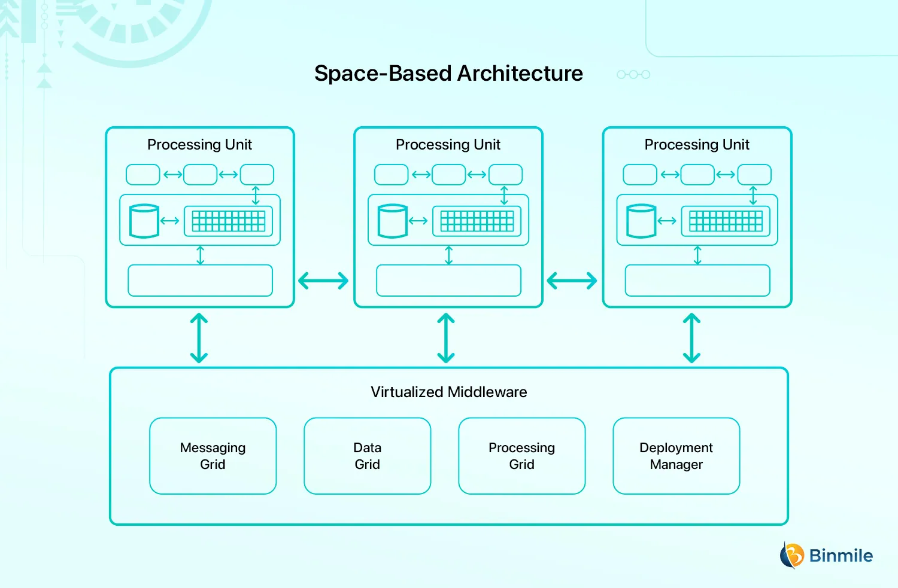
Task: Click wide empty bottom box in left unit
Action: pos(200,281)
